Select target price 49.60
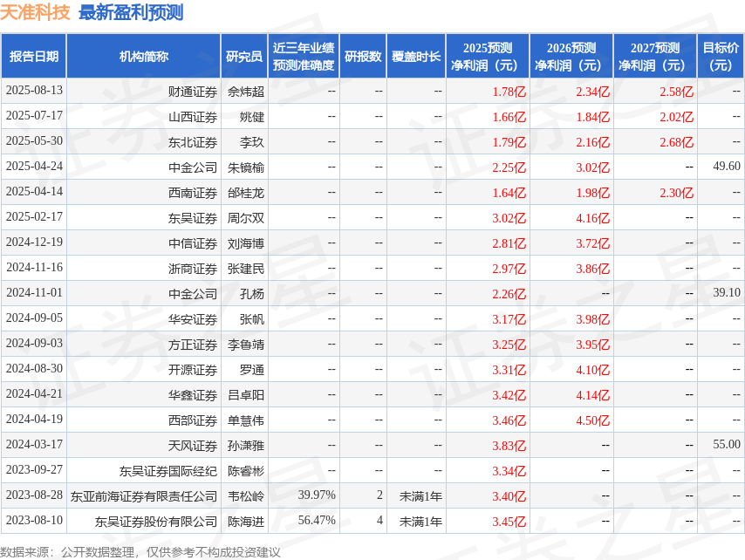The height and width of the screenshot is (560, 745). 727,166
